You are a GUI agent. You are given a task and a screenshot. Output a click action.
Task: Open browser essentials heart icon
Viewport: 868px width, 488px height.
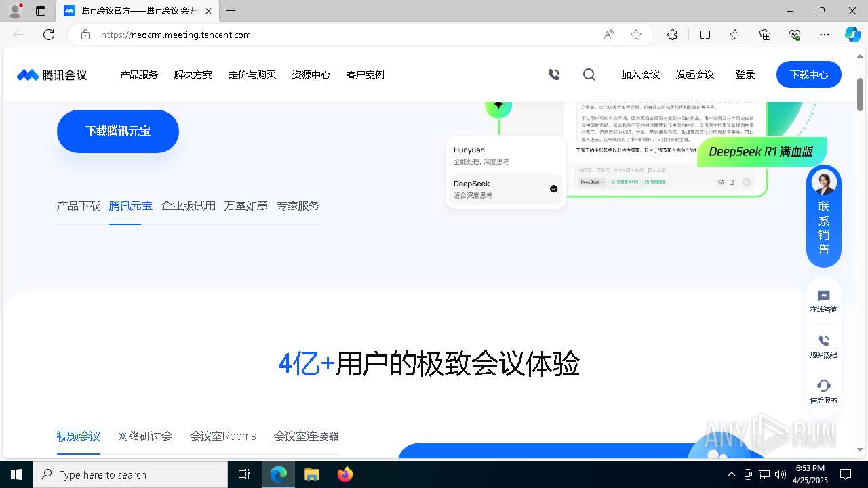click(795, 35)
